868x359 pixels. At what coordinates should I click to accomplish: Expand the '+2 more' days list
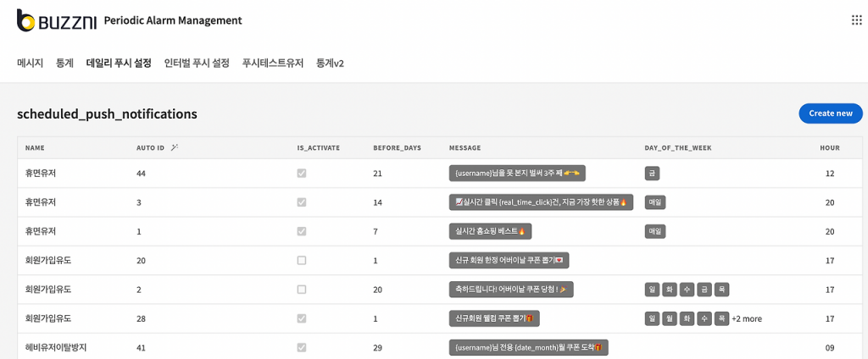[x=747, y=318]
